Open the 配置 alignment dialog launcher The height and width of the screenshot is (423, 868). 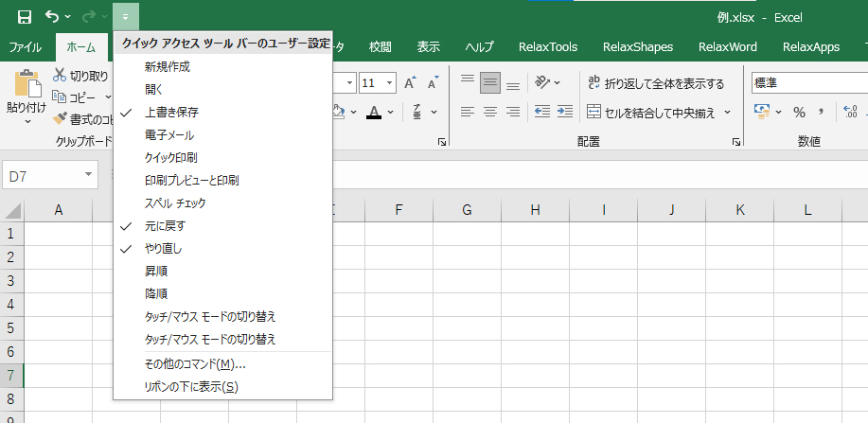736,142
